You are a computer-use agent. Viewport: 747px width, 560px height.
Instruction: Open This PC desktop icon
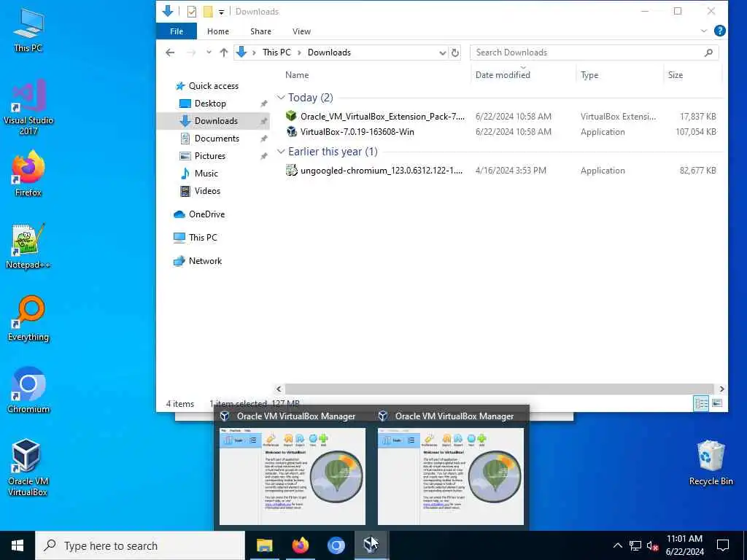point(28,29)
